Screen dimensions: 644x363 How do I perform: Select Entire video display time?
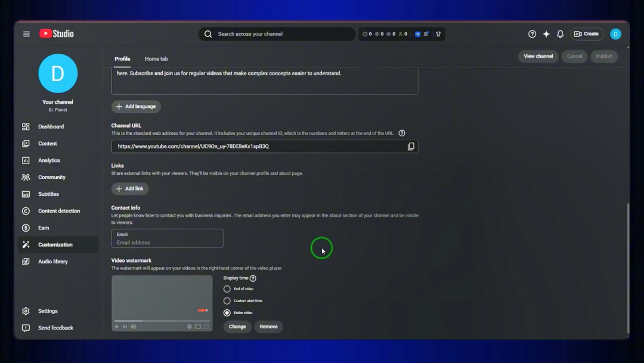click(x=227, y=313)
